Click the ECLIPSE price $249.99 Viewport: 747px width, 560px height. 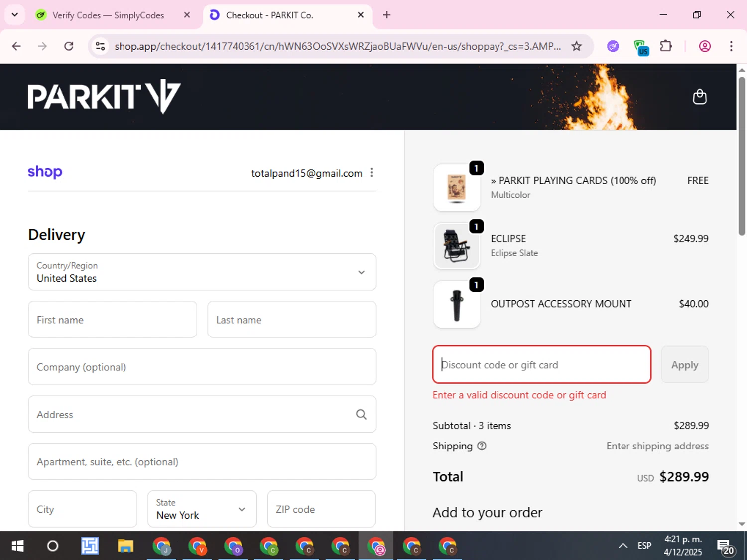coord(691,239)
